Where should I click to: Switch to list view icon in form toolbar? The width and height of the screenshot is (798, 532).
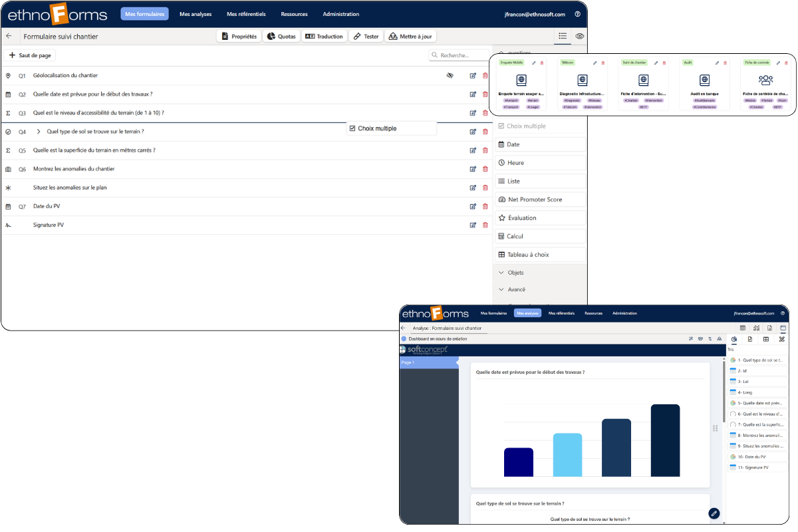pos(563,37)
